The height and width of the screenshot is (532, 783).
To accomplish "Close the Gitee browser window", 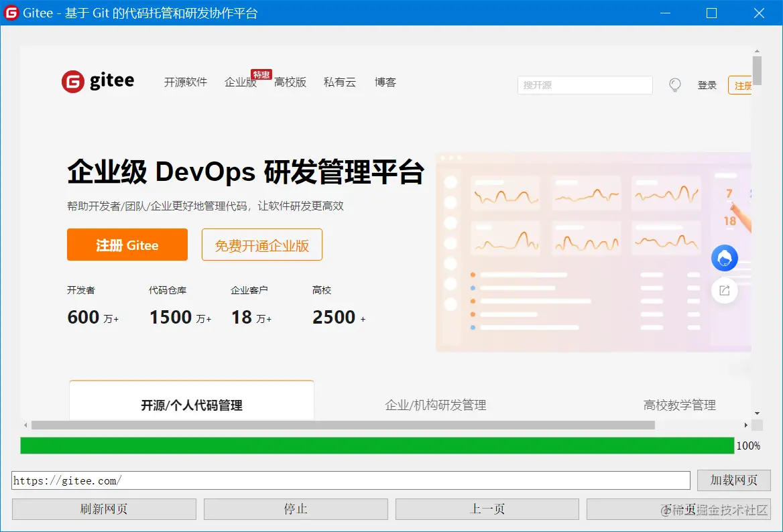I will coord(759,13).
